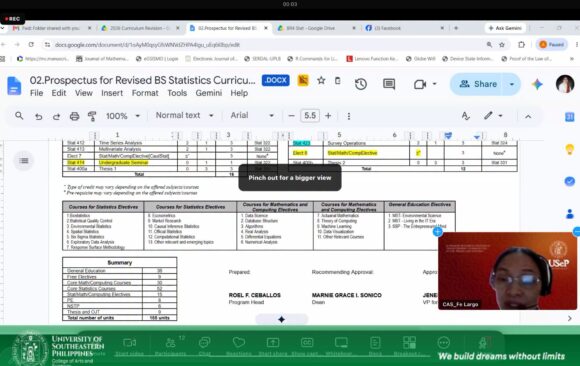The image size is (580, 366).
Task: Hide the Docs menus with the up chevron
Action: [528, 117]
